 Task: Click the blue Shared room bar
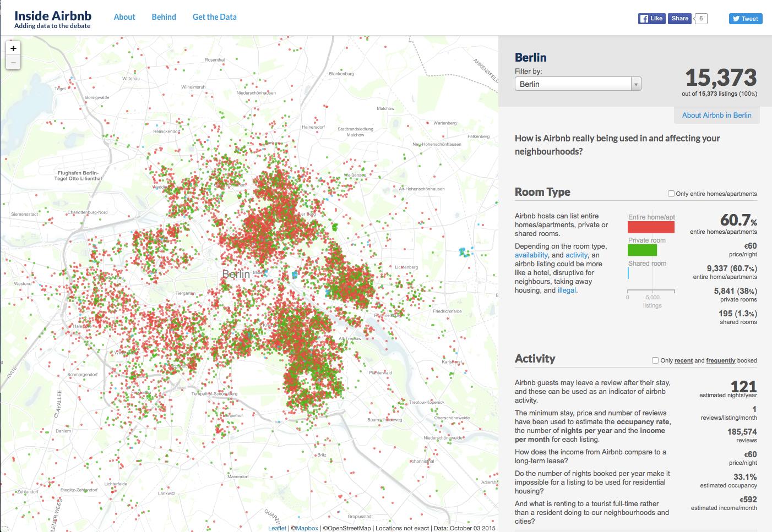pyautogui.click(x=628, y=273)
